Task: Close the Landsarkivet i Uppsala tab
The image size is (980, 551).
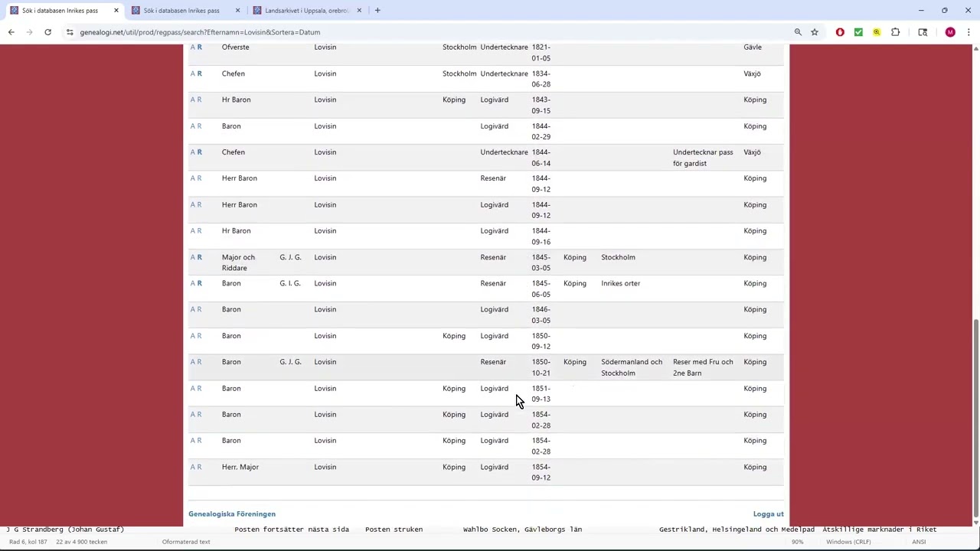Action: click(359, 11)
